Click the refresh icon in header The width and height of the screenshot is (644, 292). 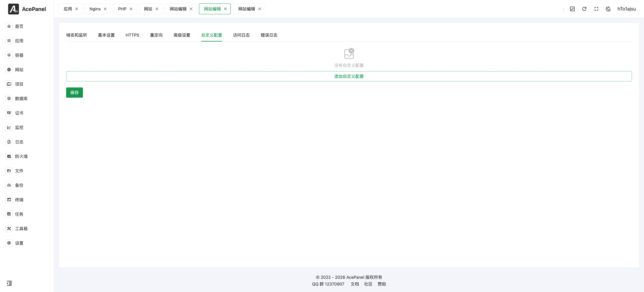[584, 9]
